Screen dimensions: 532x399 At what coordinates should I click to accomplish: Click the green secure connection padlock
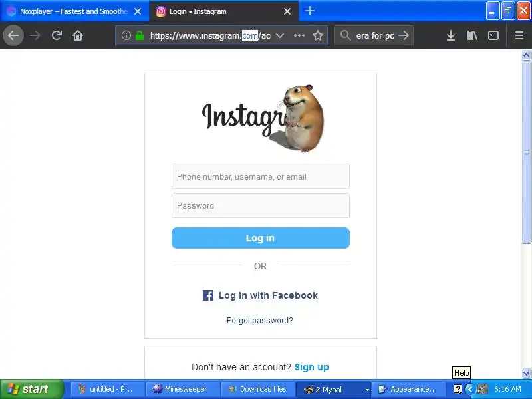point(140,35)
